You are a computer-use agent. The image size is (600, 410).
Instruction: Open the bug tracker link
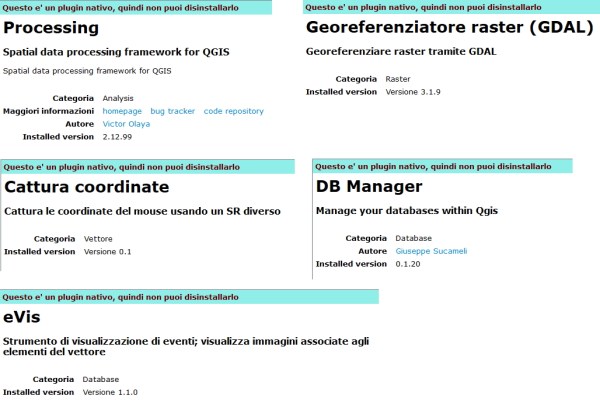172,111
